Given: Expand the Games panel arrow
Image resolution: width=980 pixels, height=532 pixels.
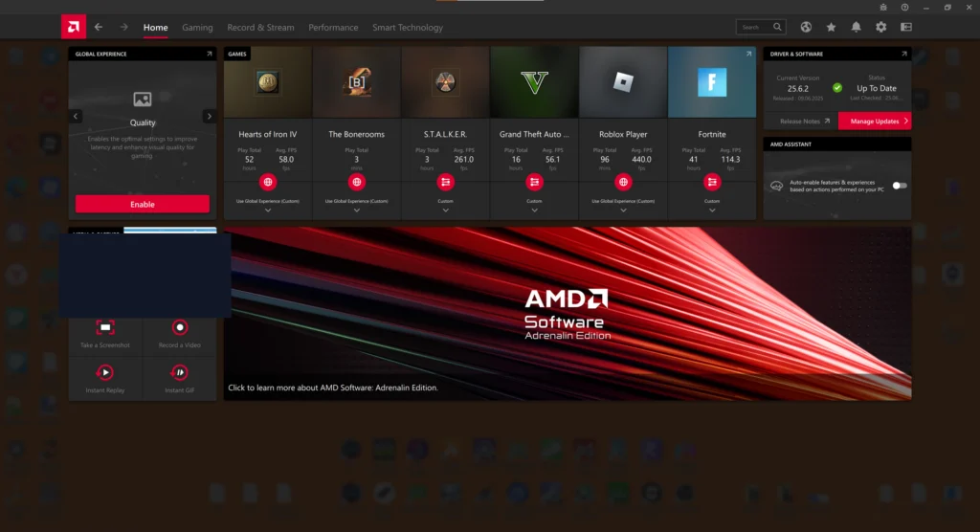Looking at the screenshot, I should coord(748,54).
